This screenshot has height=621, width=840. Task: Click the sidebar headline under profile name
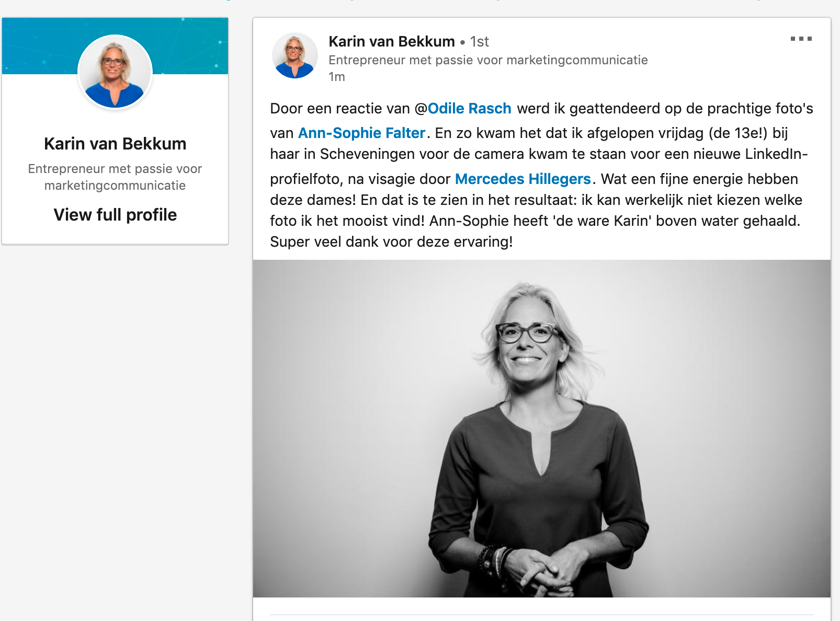click(115, 177)
